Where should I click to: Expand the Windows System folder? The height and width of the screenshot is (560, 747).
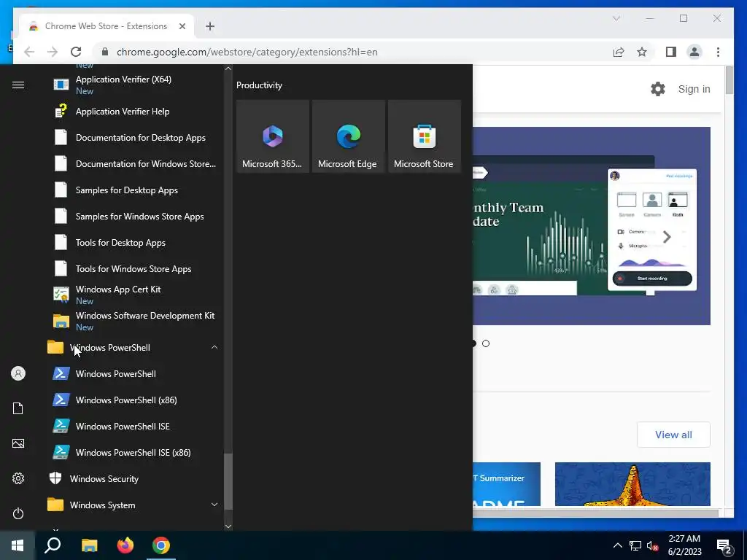(133, 505)
